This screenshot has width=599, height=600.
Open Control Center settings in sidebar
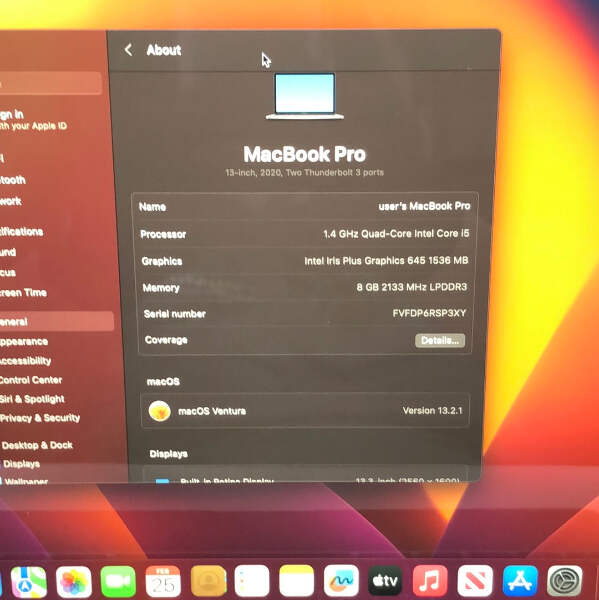click(31, 380)
